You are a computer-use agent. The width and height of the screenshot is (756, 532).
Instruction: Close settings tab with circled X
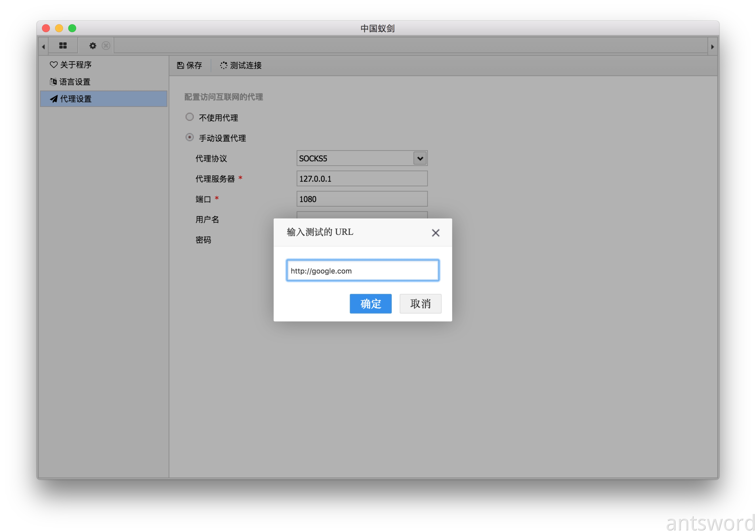pos(106,46)
